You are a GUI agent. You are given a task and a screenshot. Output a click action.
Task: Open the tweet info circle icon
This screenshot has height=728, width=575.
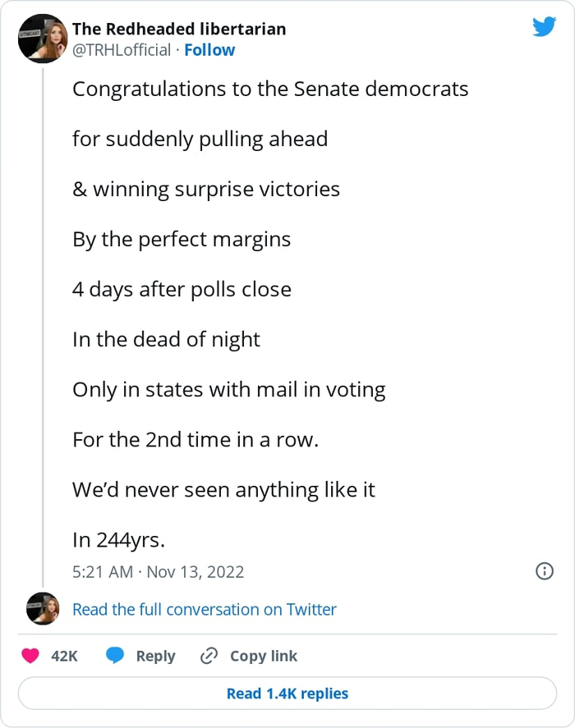(x=544, y=571)
